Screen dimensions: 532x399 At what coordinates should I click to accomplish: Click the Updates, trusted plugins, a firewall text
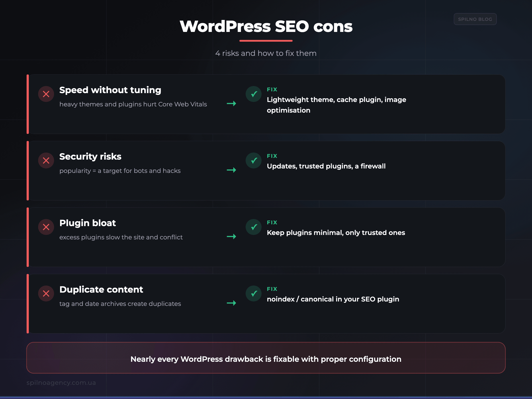click(326, 166)
